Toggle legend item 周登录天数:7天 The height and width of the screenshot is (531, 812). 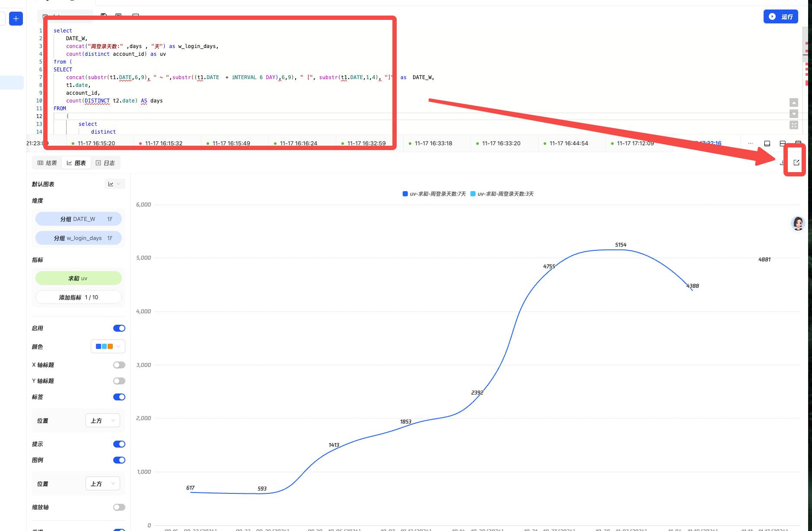coord(434,194)
